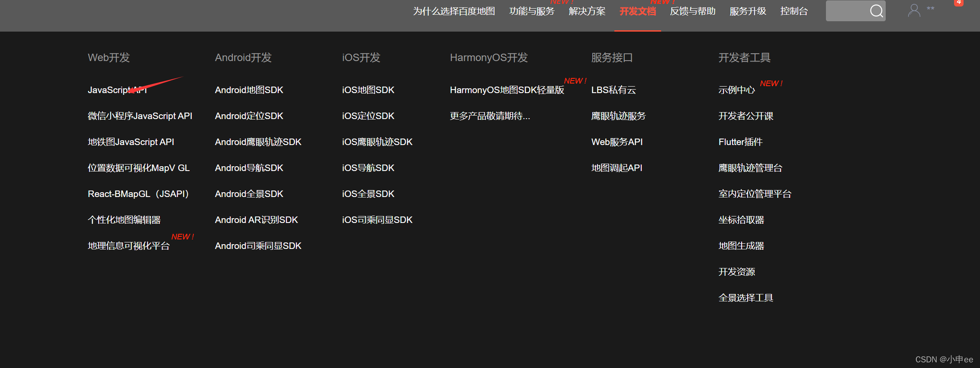This screenshot has height=368, width=980.
Task: Click the 服务接口 column heading
Action: point(612,58)
